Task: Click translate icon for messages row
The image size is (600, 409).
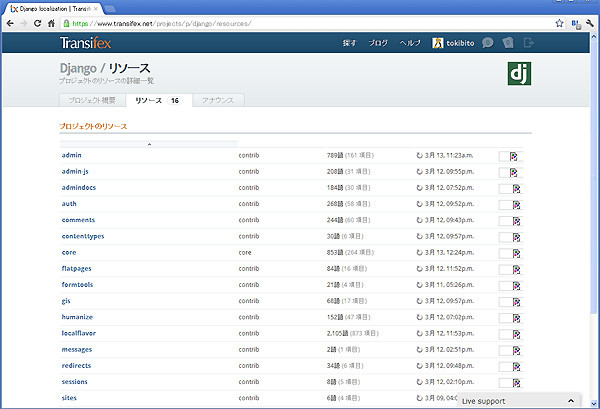Action: tap(516, 350)
